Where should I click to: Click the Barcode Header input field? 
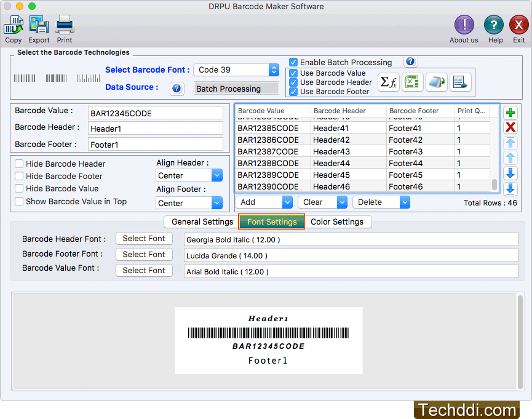(156, 129)
